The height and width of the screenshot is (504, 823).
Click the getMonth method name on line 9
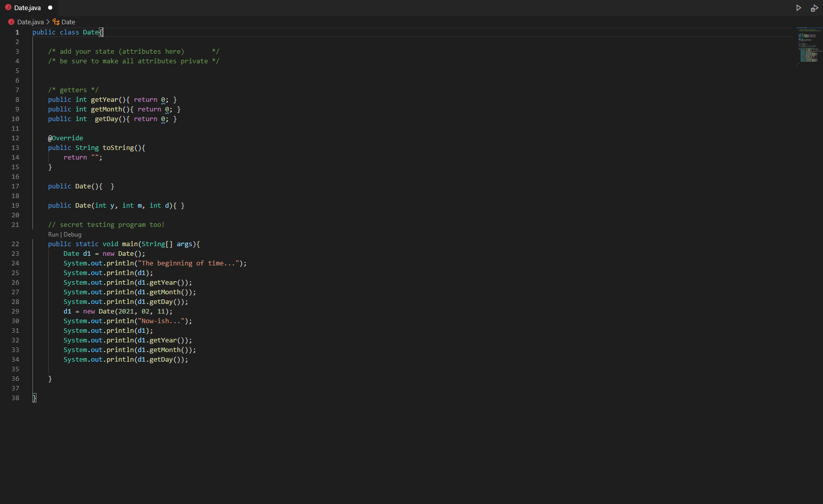click(x=106, y=109)
